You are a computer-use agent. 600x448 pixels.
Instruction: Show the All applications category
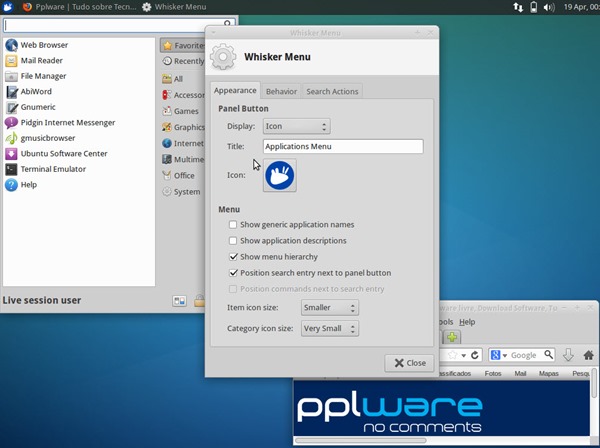click(183, 79)
